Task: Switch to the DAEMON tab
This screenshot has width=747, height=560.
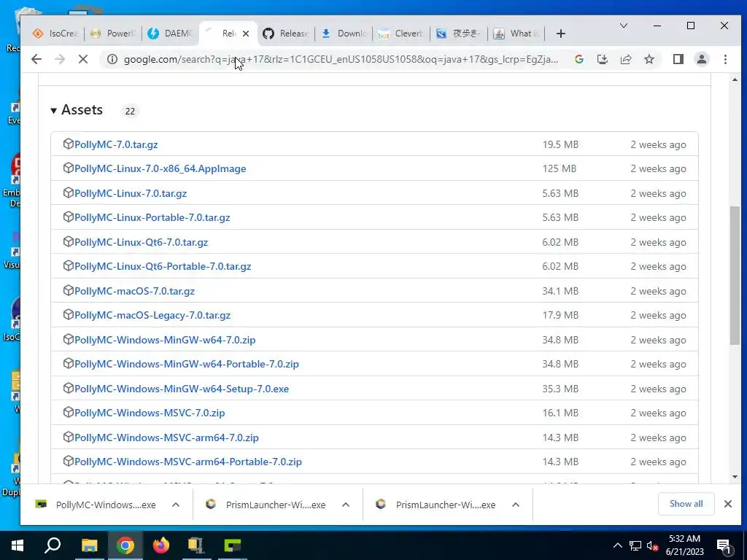Action: pos(171,34)
